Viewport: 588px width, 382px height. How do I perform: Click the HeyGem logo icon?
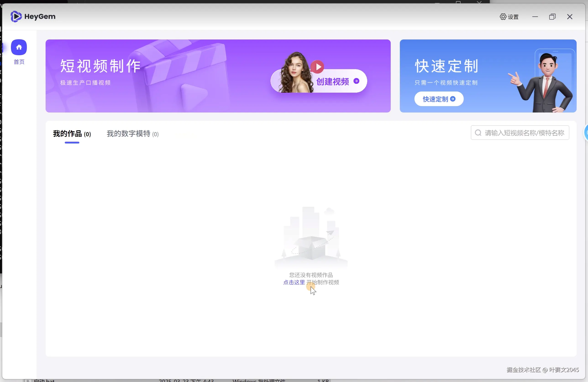coord(16,17)
